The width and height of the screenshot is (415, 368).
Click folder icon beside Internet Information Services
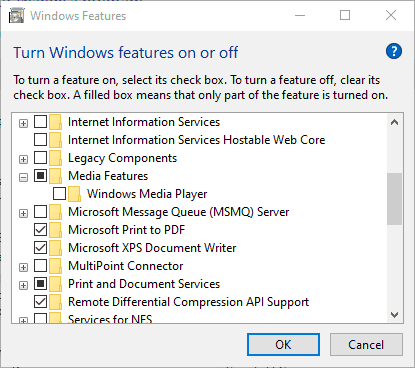(55, 122)
